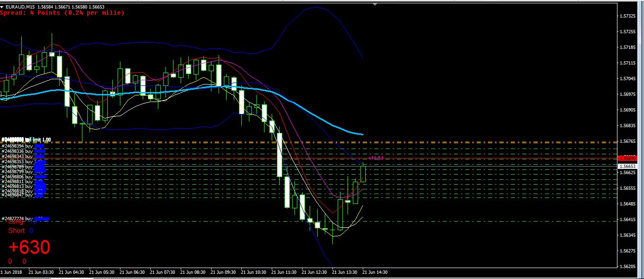Click the 1.56275 price scale label
644x279 pixels.
628,251
